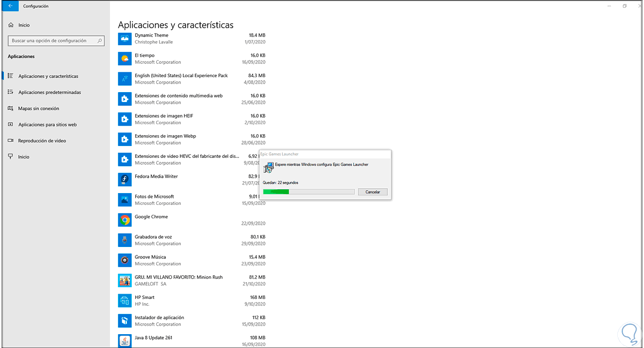
Task: Focus the Buscar una opción de configuración field
Action: (x=56, y=41)
